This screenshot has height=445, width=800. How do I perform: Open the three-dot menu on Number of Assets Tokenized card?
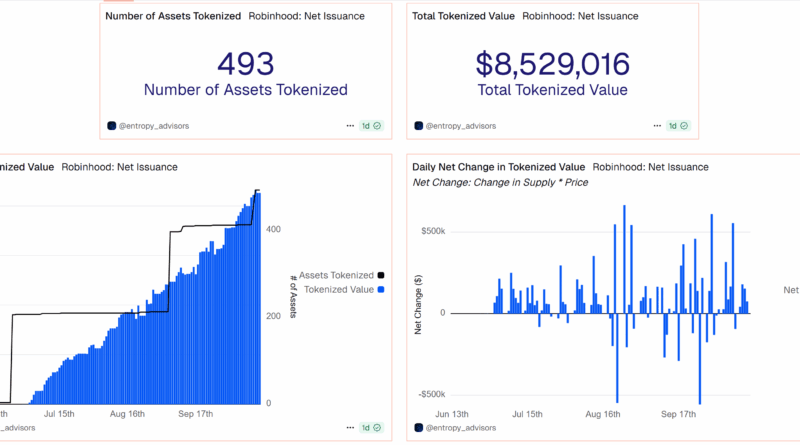(x=350, y=126)
